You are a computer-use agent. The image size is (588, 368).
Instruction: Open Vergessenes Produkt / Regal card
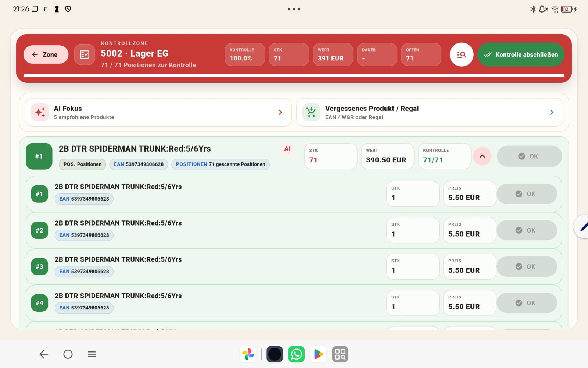point(430,112)
